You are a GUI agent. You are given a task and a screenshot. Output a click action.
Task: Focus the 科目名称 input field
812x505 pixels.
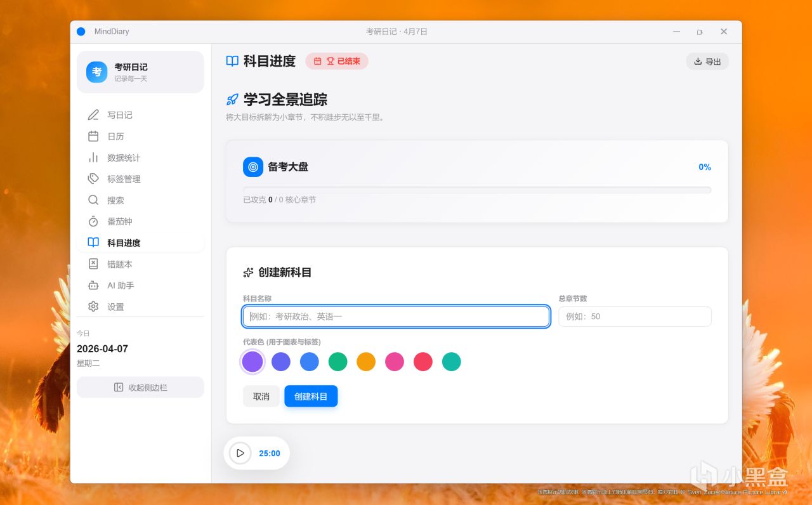pyautogui.click(x=396, y=317)
